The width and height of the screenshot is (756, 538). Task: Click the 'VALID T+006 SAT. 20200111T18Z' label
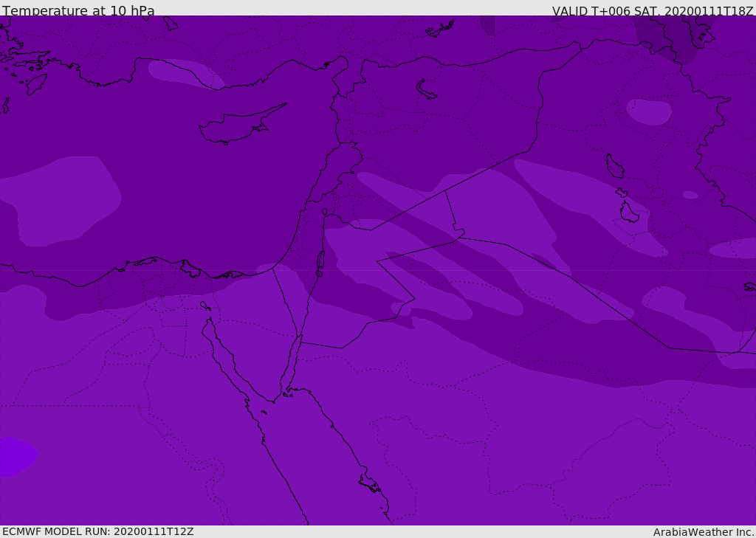(x=653, y=10)
